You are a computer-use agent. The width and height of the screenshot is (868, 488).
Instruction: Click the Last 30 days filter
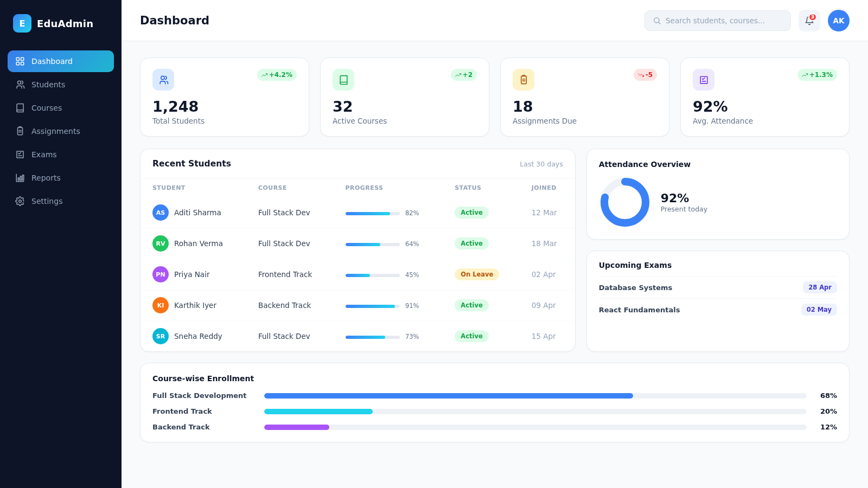541,164
